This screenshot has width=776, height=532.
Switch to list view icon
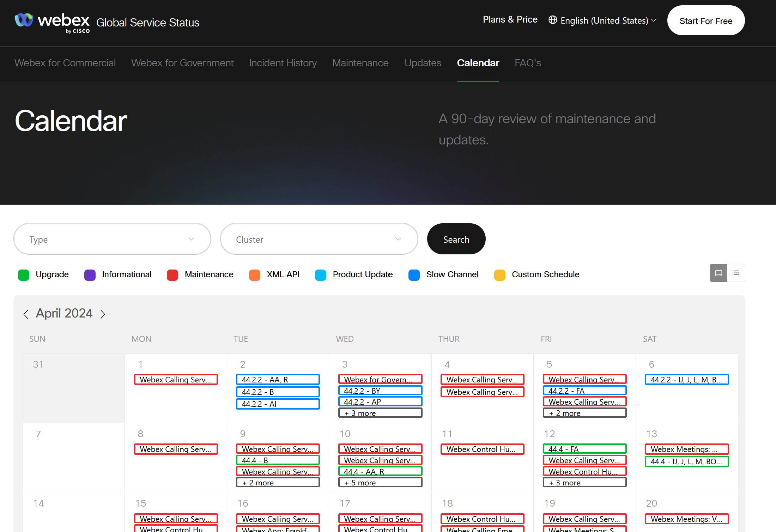pos(736,273)
